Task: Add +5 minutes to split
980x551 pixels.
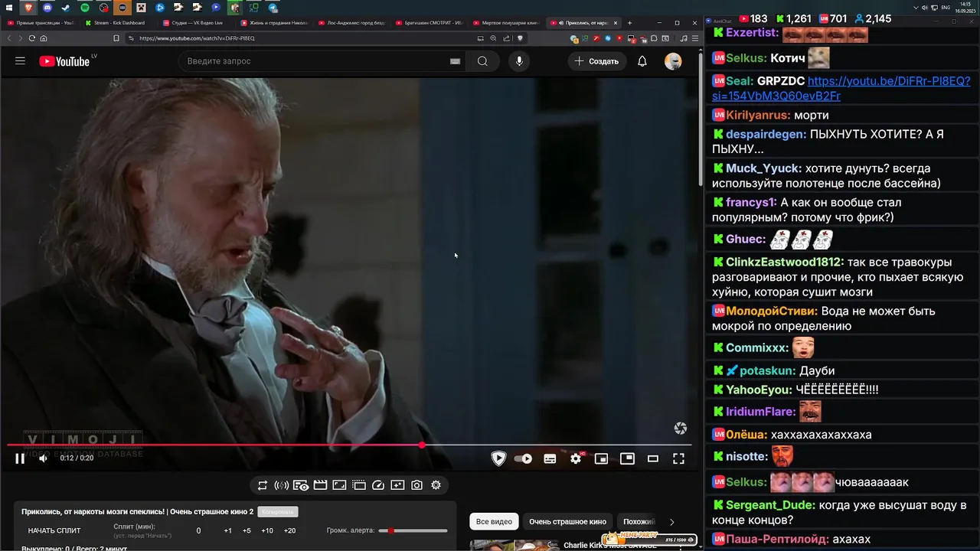Action: tap(247, 530)
